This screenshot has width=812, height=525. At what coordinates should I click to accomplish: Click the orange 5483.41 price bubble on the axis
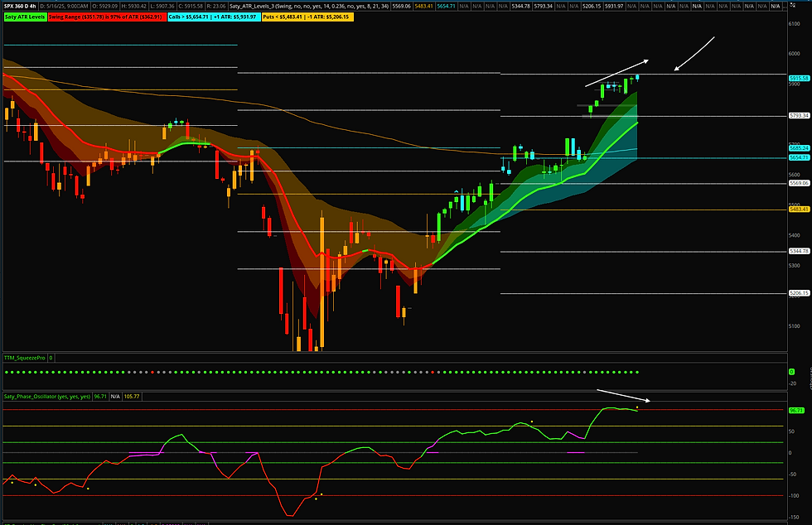pyautogui.click(x=799, y=210)
